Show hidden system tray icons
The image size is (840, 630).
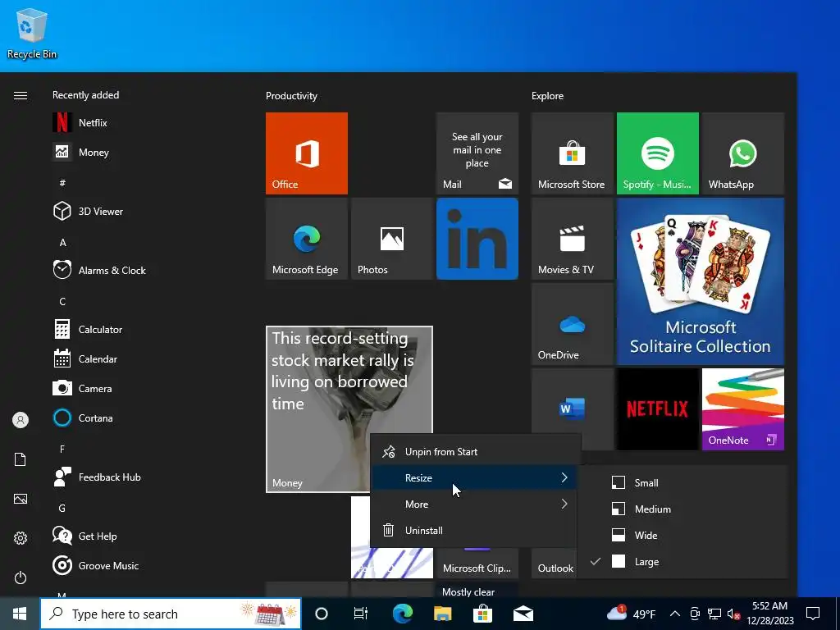pos(675,614)
